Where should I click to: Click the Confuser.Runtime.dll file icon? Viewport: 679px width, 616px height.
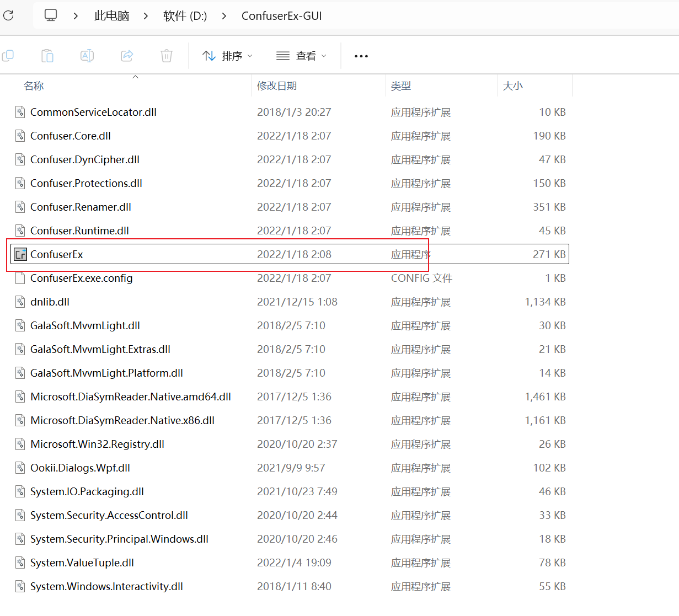[20, 231]
